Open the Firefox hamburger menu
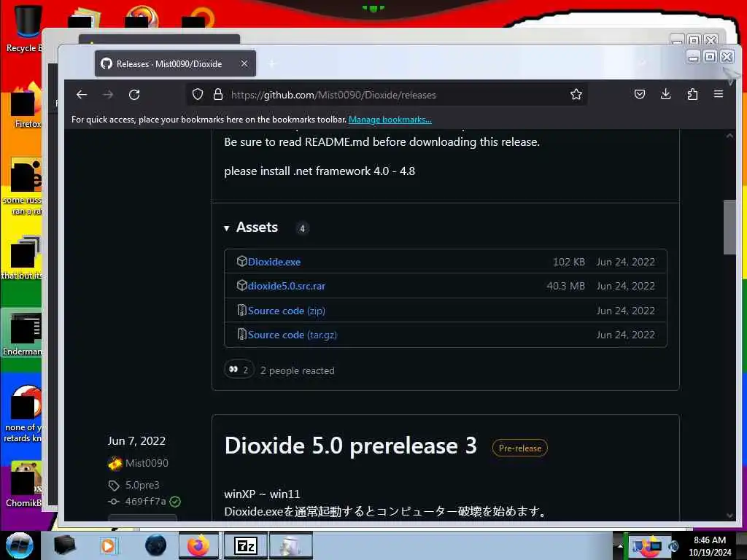Screen dimensions: 747x560 [719, 94]
